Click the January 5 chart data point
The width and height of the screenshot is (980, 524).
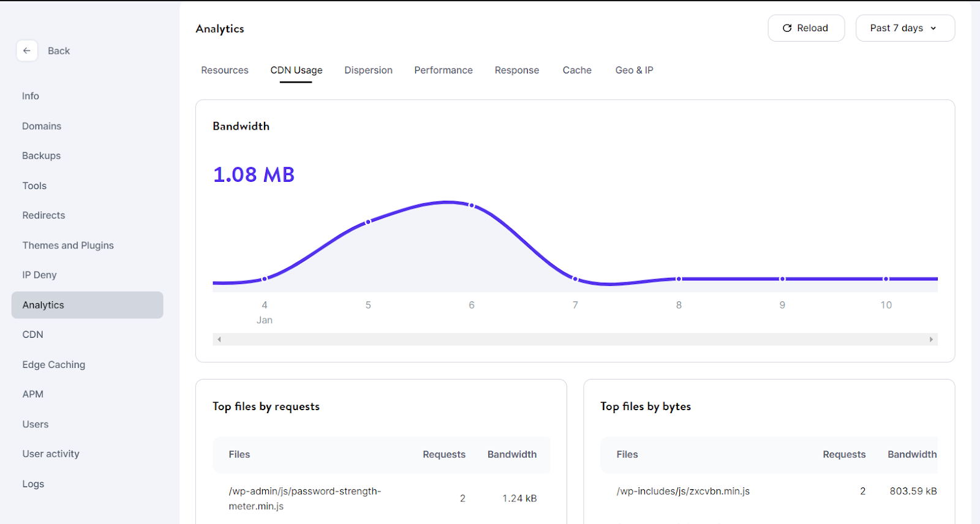368,222
